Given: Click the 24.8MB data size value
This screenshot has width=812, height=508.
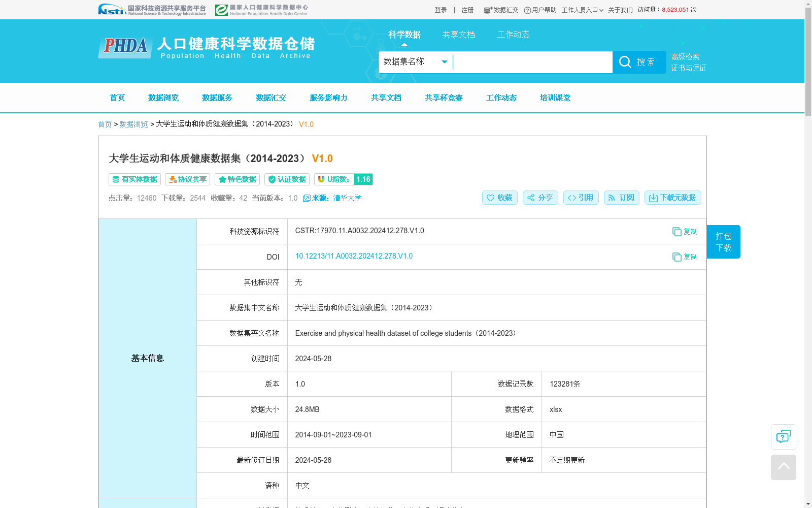Looking at the screenshot, I should click(x=307, y=409).
